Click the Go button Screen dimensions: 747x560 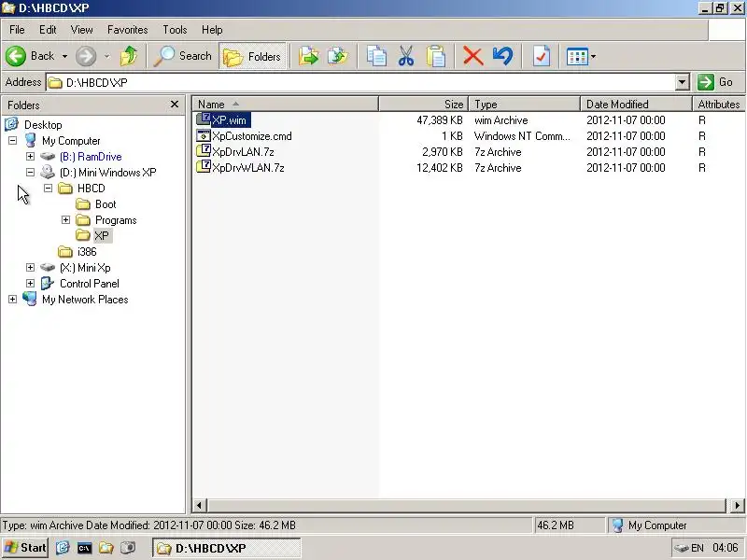pos(716,82)
